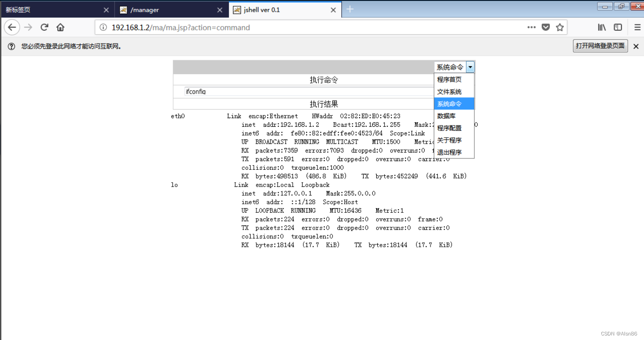
Task: Click inet addr:127.0.0.1 text
Action: (277, 194)
